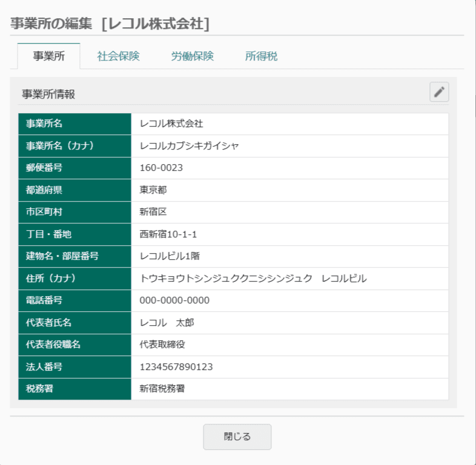Click the value 東京都
Screen dimensions: 476x465
(x=153, y=190)
